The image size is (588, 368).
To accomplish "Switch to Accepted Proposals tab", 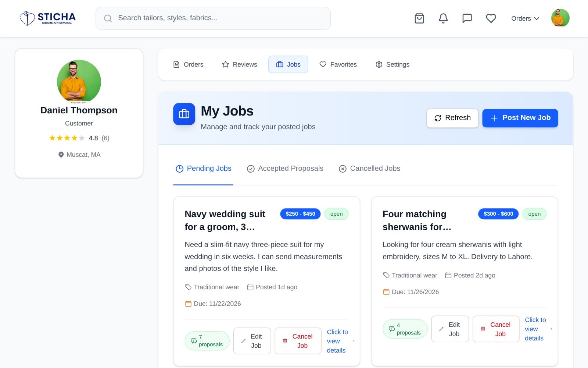I will 285,169.
